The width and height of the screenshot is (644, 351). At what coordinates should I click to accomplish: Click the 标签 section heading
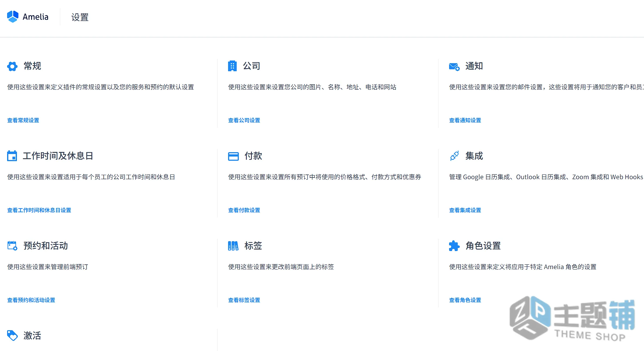(x=253, y=246)
